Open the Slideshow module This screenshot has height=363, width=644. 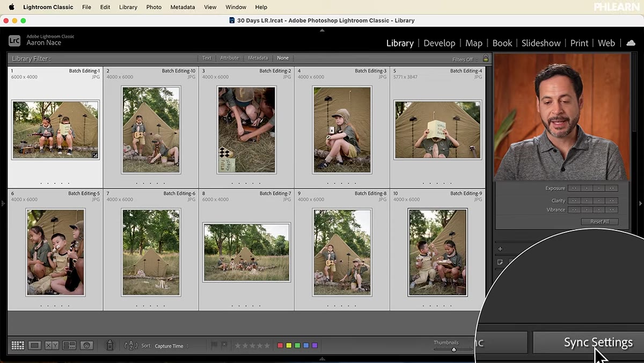[541, 43]
